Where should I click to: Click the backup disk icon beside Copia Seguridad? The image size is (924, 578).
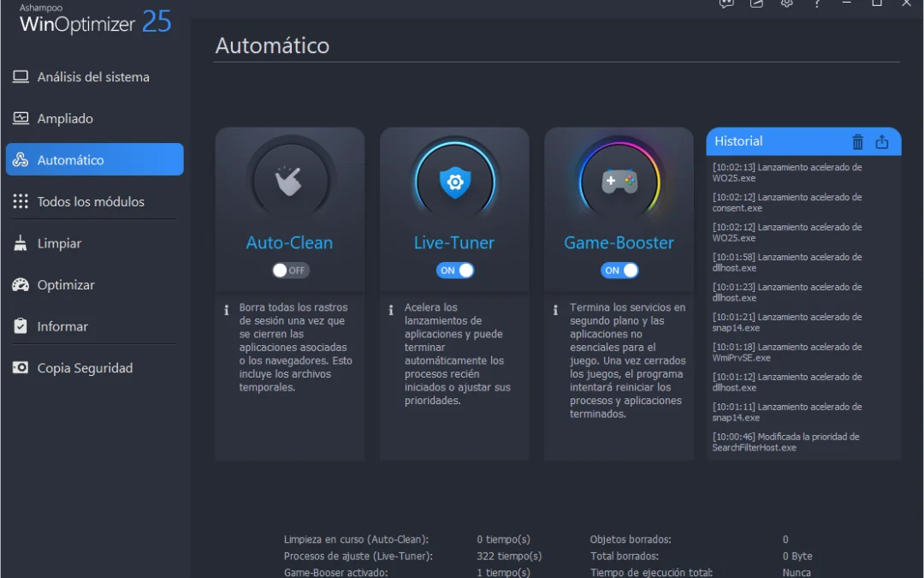[x=21, y=367]
